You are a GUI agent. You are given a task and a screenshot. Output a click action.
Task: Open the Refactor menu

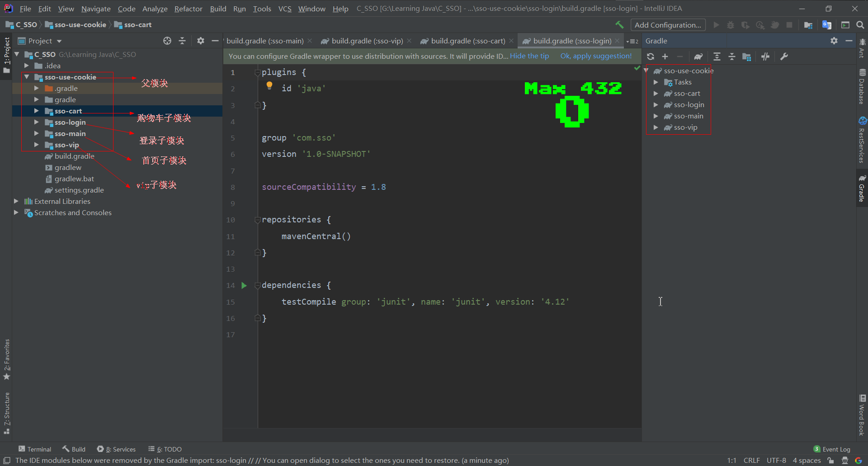(188, 9)
